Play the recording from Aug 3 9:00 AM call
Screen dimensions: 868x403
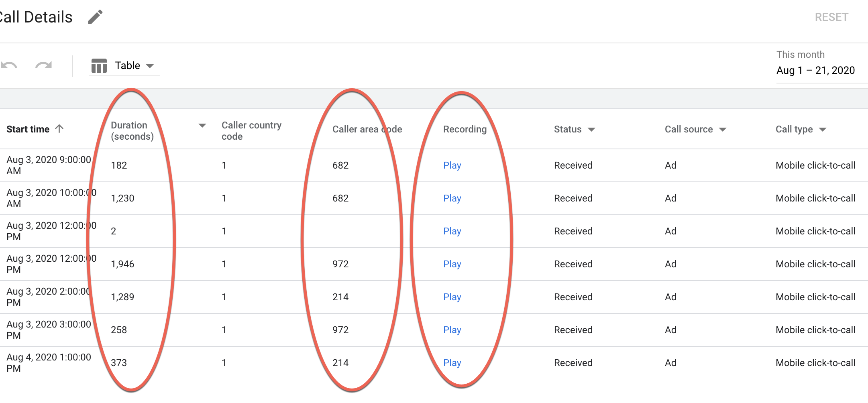tap(452, 165)
